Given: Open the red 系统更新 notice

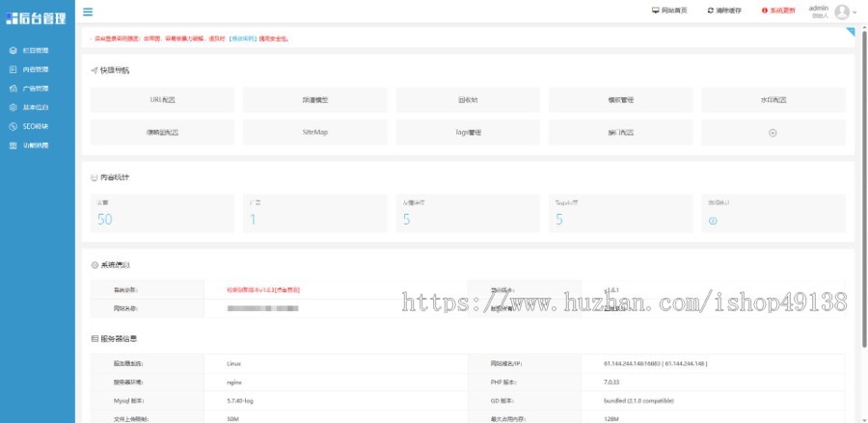Looking at the screenshot, I should (779, 11).
